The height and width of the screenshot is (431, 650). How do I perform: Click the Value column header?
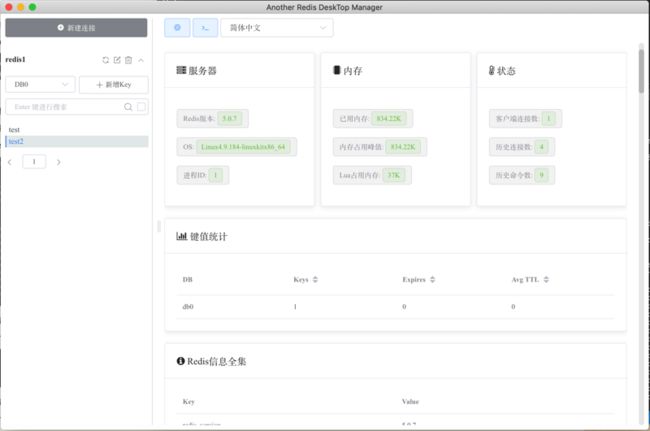pos(410,402)
